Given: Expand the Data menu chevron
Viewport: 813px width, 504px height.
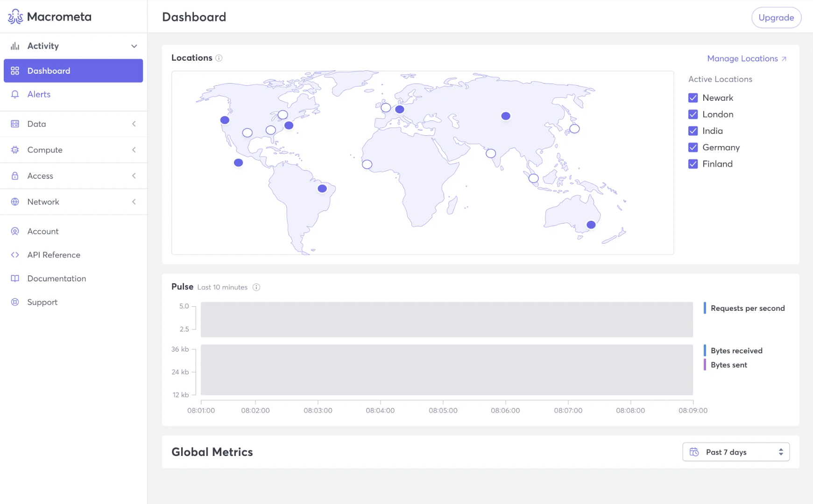Looking at the screenshot, I should (134, 124).
